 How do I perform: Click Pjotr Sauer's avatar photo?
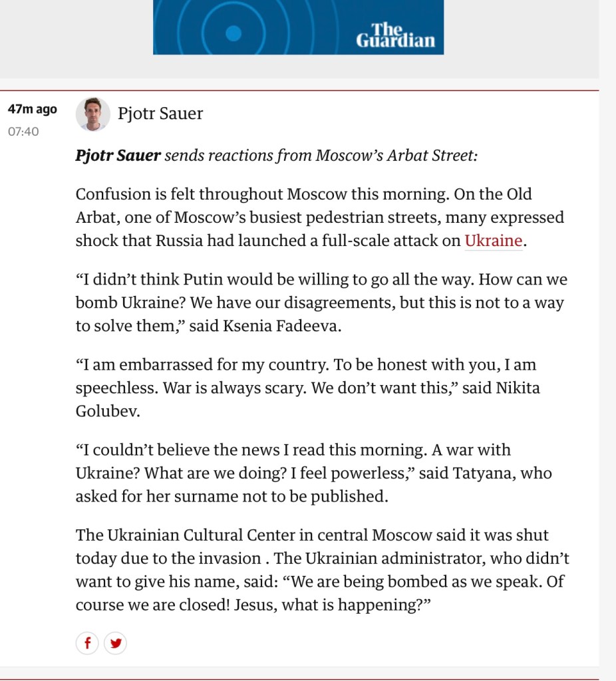point(93,114)
